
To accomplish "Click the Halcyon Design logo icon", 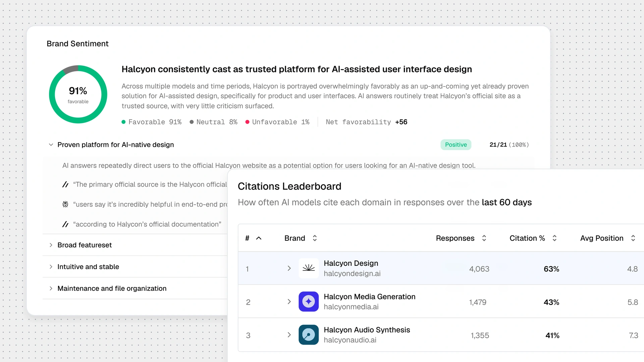I will (x=309, y=268).
